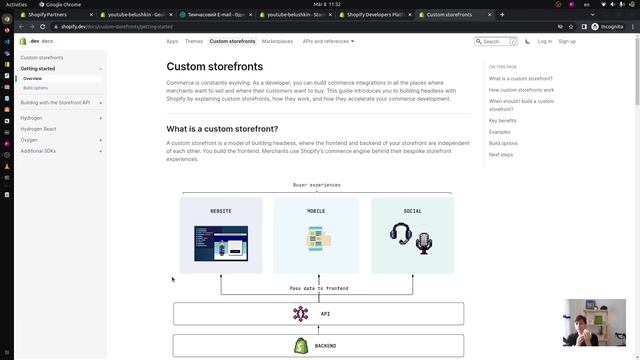The width and height of the screenshot is (640, 360).
Task: Jump to Key benefits section
Action: tap(502, 120)
